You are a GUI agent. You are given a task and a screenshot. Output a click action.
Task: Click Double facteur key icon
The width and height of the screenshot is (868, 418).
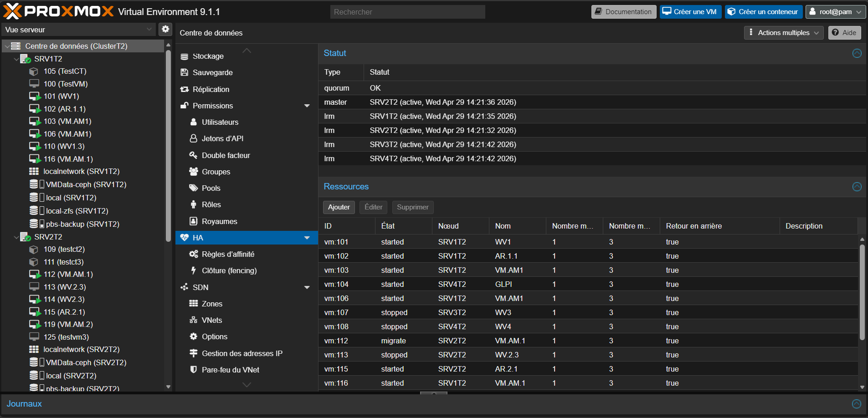click(x=194, y=155)
